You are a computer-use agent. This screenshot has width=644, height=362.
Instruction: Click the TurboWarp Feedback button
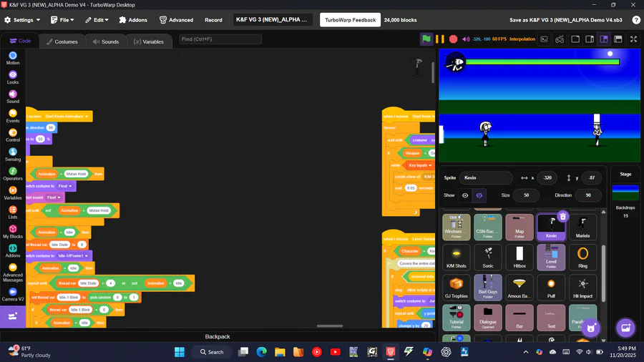click(x=350, y=20)
